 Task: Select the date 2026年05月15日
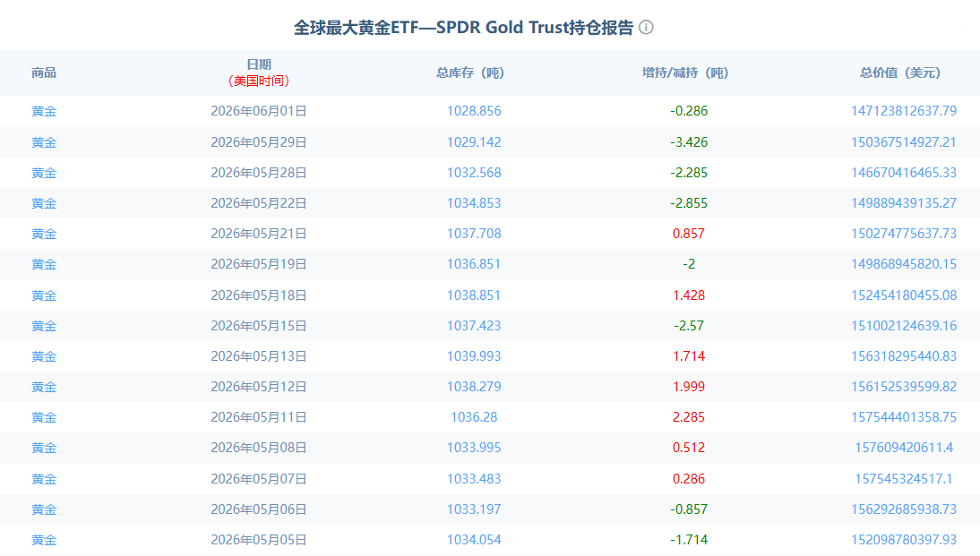point(259,326)
